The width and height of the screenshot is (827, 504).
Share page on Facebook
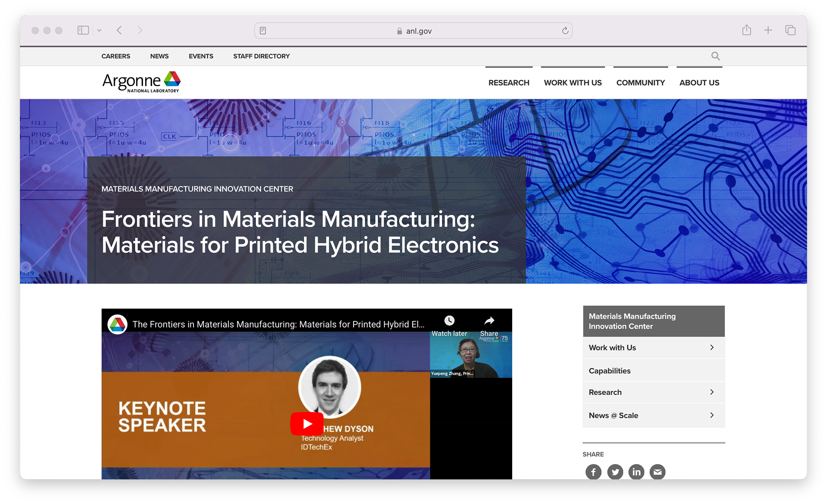pos(593,472)
